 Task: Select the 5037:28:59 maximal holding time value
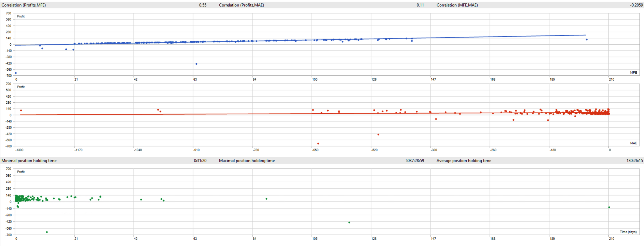point(415,161)
